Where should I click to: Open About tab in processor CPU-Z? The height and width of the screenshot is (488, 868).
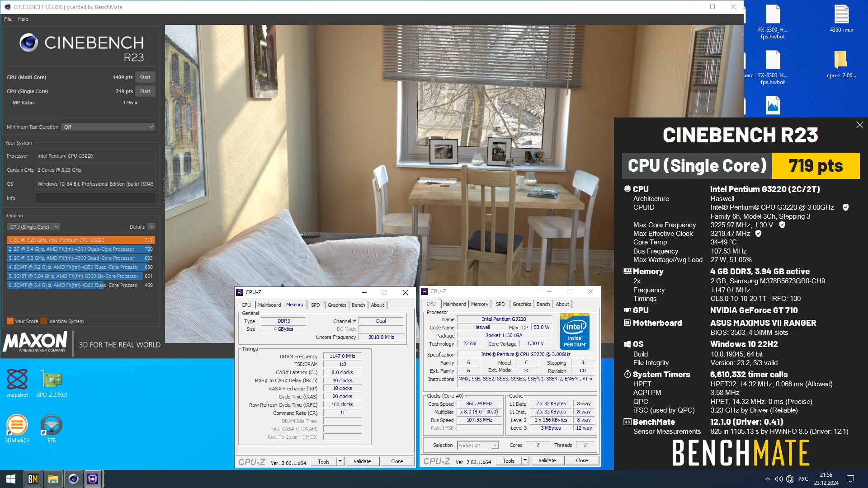tap(562, 304)
